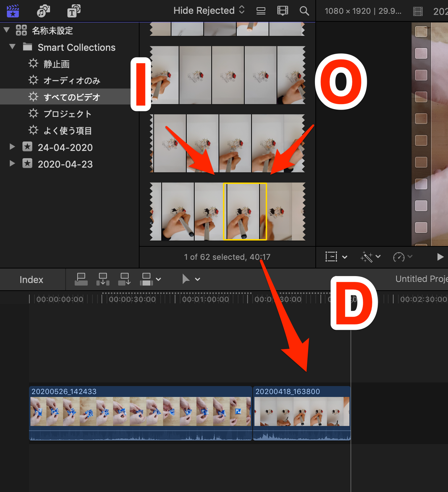The image size is (448, 492).
Task: Select timeline clip 20200526_142433
Action: point(141,413)
